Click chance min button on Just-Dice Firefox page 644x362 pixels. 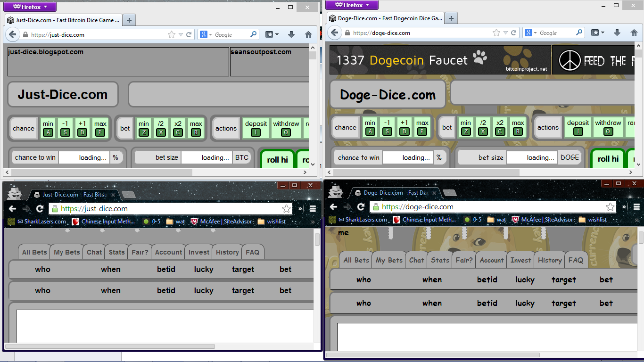coord(48,128)
